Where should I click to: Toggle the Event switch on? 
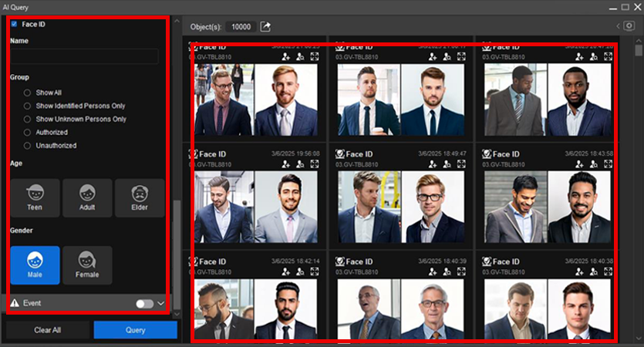144,304
